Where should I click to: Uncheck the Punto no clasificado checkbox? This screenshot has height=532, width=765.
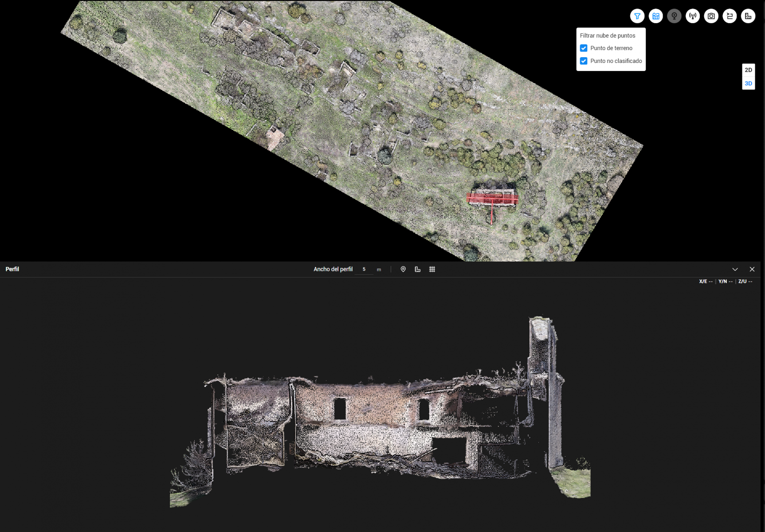pyautogui.click(x=584, y=61)
